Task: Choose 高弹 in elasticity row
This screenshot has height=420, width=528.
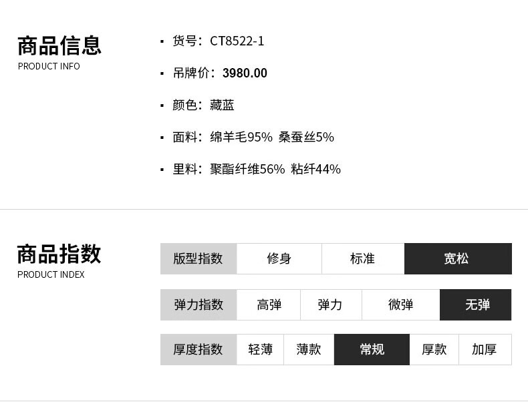Action: pos(269,304)
